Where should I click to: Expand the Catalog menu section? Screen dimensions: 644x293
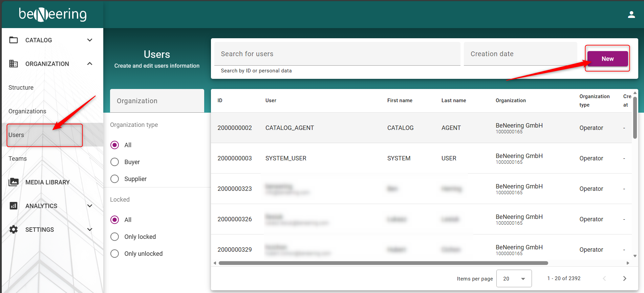pyautogui.click(x=90, y=40)
